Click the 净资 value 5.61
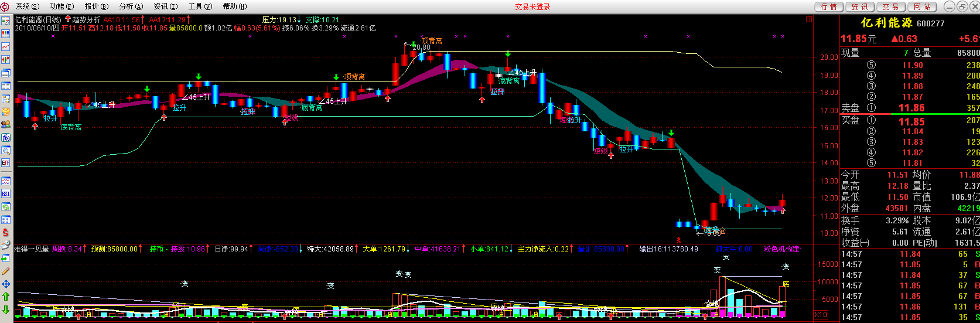 point(900,232)
